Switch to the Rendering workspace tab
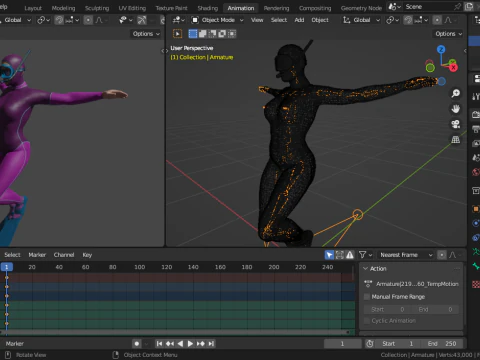This screenshot has height=360, width=480. click(x=276, y=8)
